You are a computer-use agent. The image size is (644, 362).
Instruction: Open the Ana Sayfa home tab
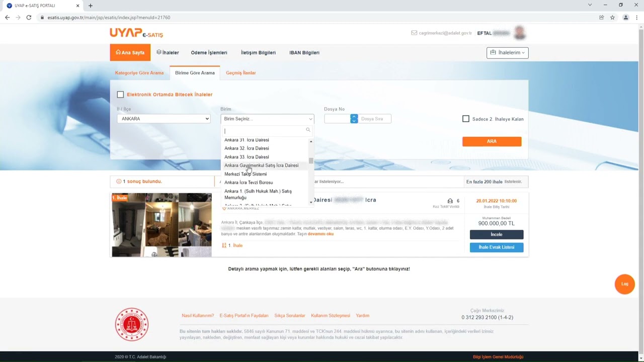pos(130,53)
